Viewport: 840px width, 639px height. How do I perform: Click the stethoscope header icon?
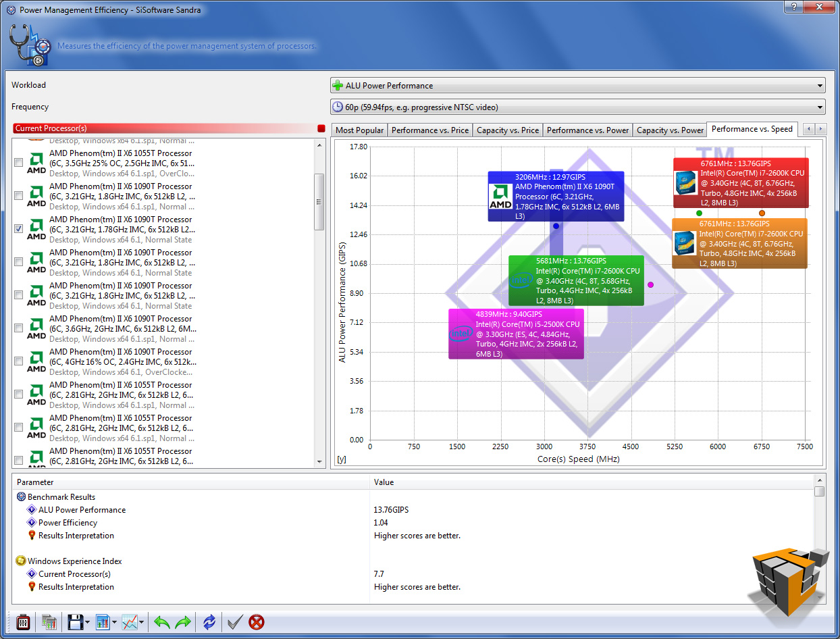30,47
